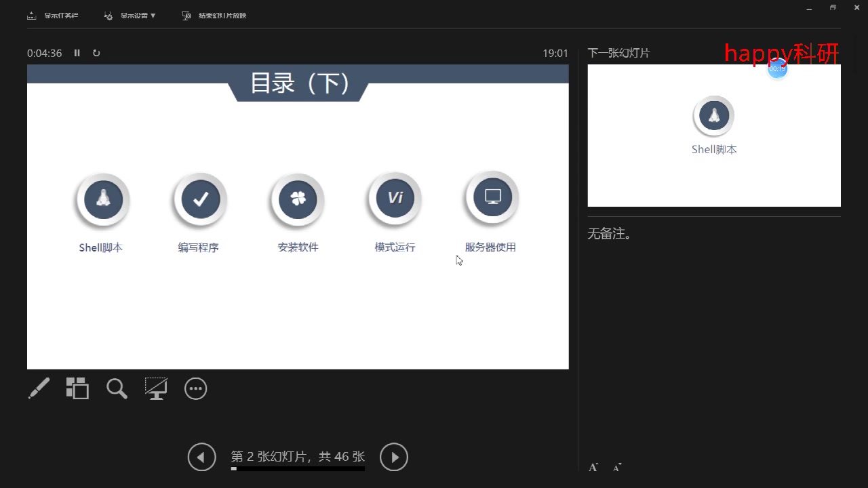Image resolution: width=868 pixels, height=488 pixels.
Task: Click the 服务器使用 monitor icon
Action: point(491,197)
